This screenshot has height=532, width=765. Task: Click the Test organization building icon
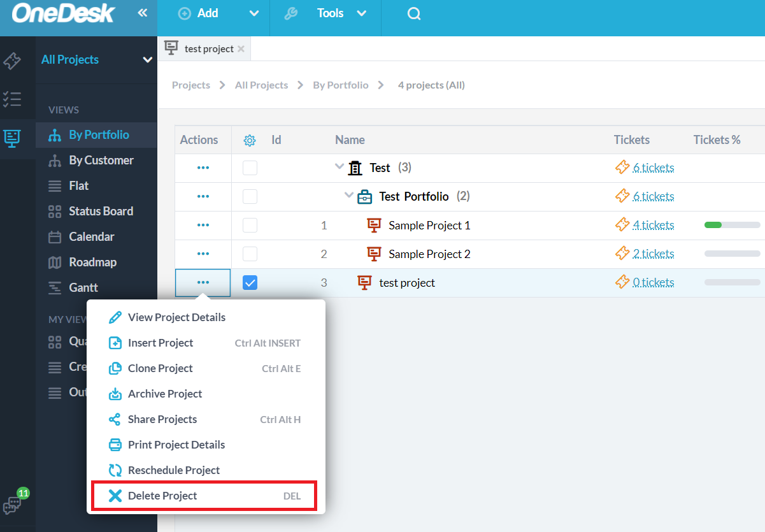[355, 168]
